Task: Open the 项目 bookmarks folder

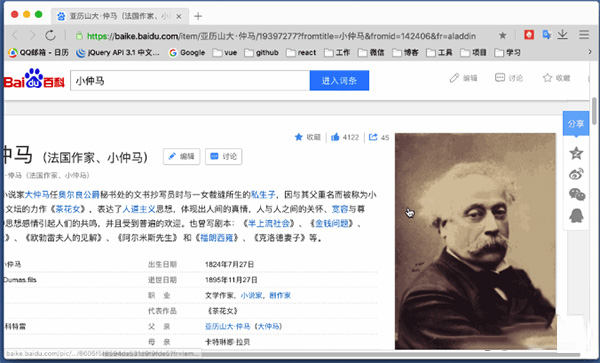Action: (x=473, y=53)
